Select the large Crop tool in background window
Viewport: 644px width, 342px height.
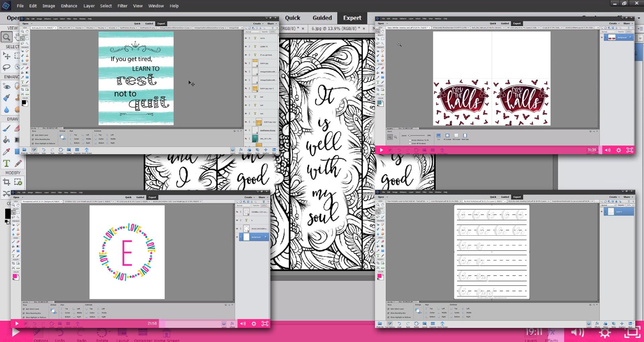point(6,182)
